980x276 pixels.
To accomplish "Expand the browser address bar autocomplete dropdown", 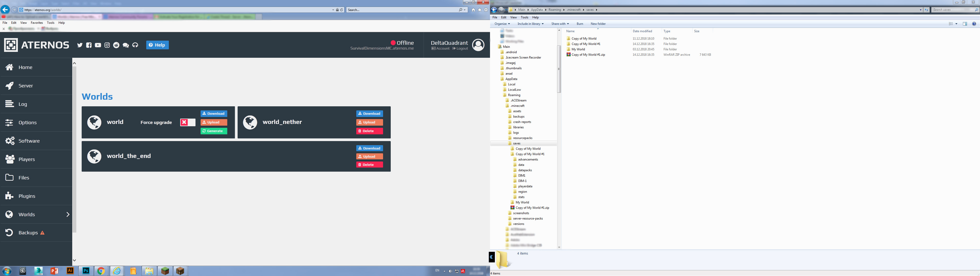I will 333,10.
